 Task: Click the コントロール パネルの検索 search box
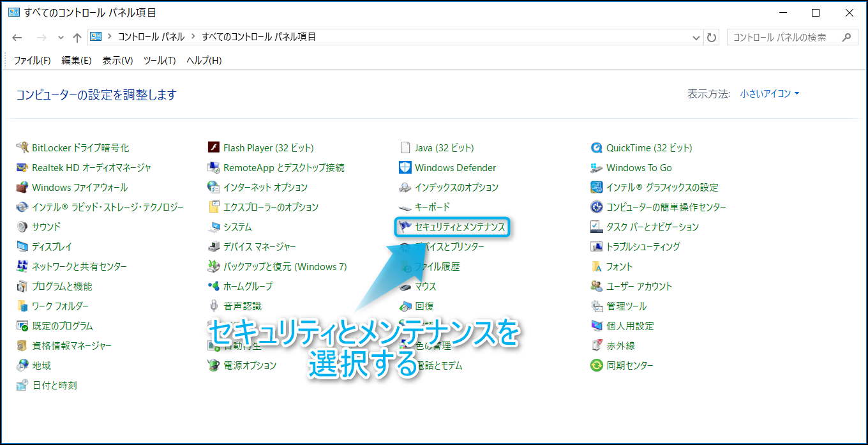coord(784,38)
